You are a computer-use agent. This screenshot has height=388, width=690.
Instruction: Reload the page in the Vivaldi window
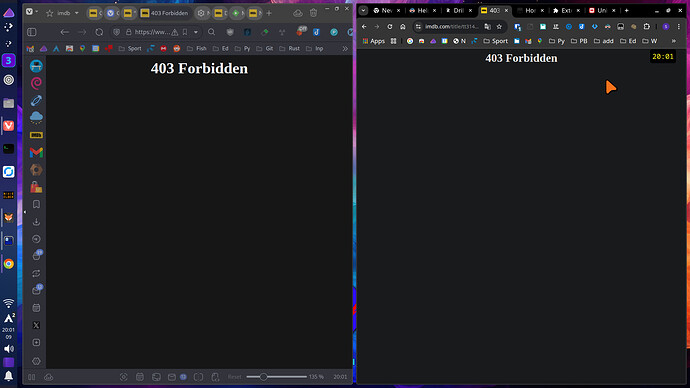[x=99, y=32]
